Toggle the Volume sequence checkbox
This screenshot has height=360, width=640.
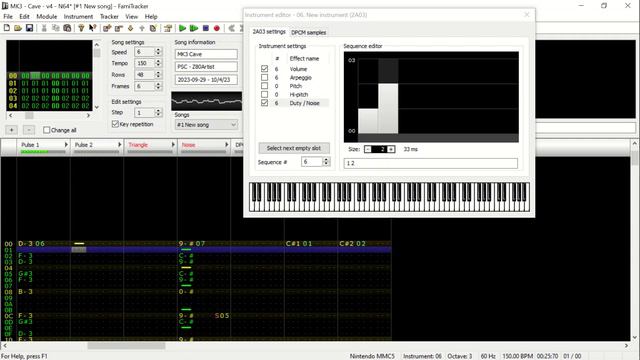(264, 69)
